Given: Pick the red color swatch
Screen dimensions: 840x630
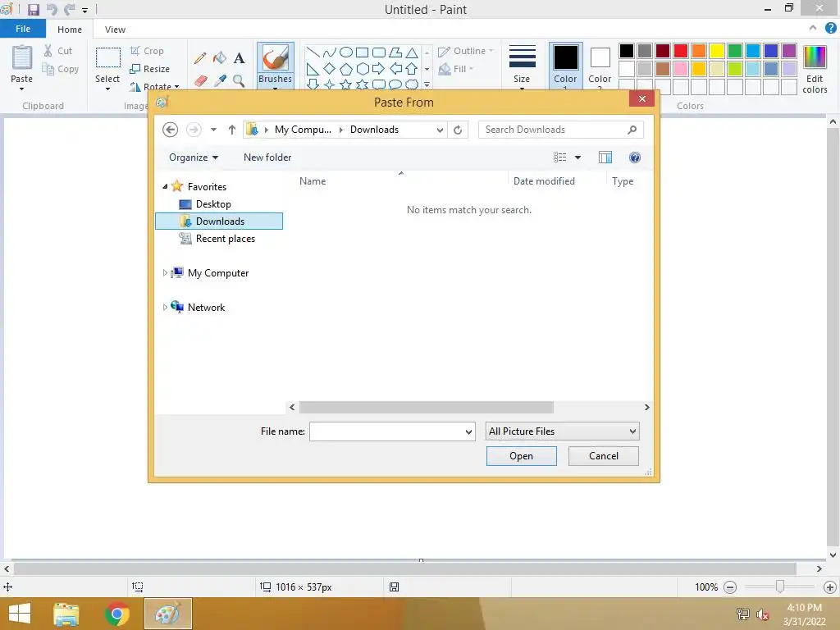Looking at the screenshot, I should click(x=681, y=51).
